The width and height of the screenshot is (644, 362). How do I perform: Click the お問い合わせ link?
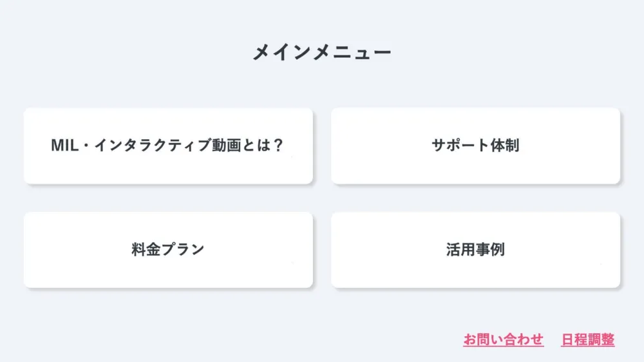[x=503, y=340]
